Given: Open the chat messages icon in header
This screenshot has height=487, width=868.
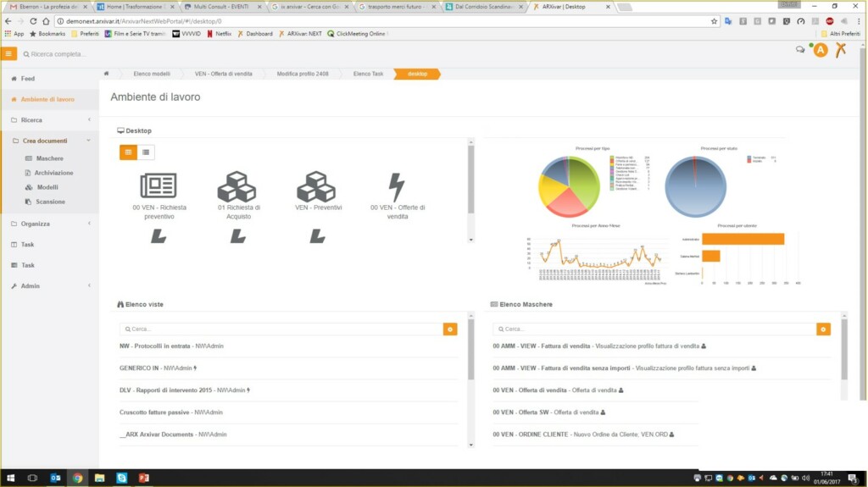Looking at the screenshot, I should pyautogui.click(x=799, y=50).
